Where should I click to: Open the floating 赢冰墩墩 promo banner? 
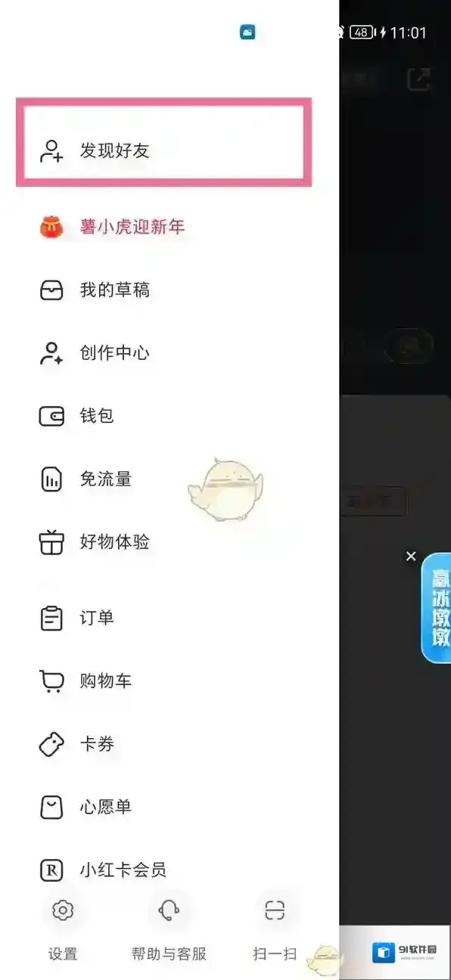click(x=437, y=609)
